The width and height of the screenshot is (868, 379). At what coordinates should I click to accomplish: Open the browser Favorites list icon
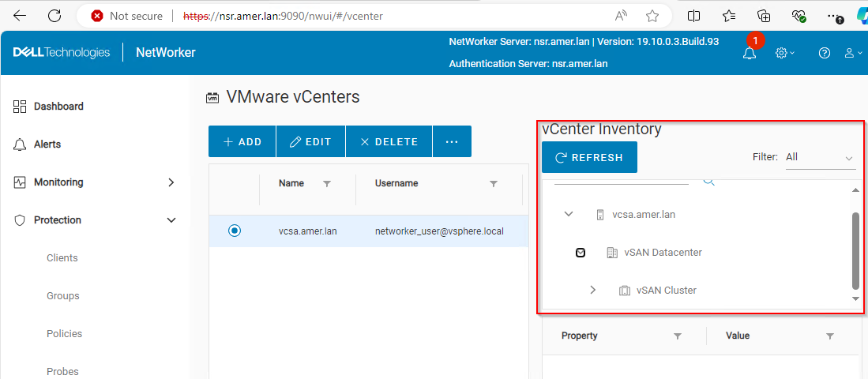pyautogui.click(x=729, y=16)
